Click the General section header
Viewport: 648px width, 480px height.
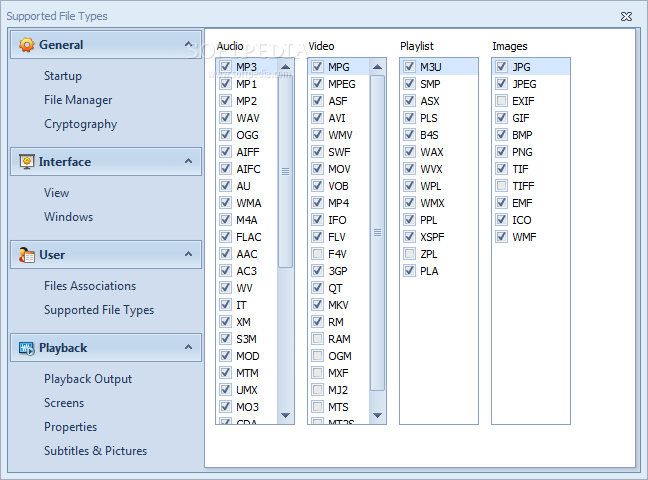pos(106,44)
